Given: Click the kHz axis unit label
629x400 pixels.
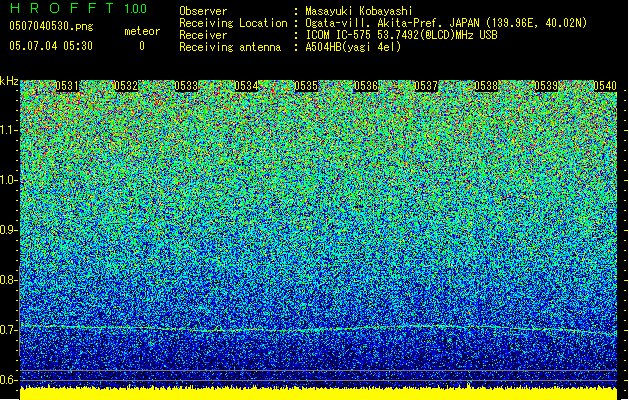Looking at the screenshot, I should point(9,81).
